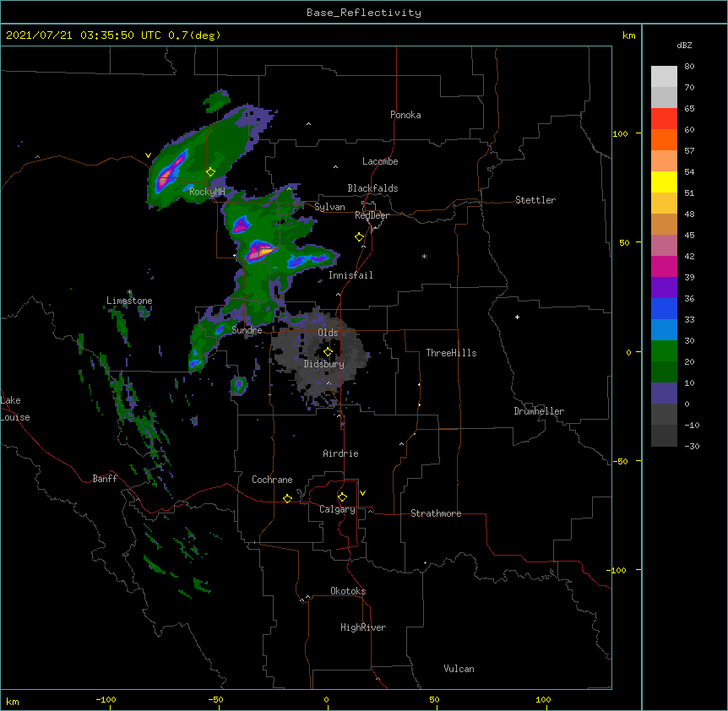Select the orange 57-60 dBZ legend color

click(664, 139)
